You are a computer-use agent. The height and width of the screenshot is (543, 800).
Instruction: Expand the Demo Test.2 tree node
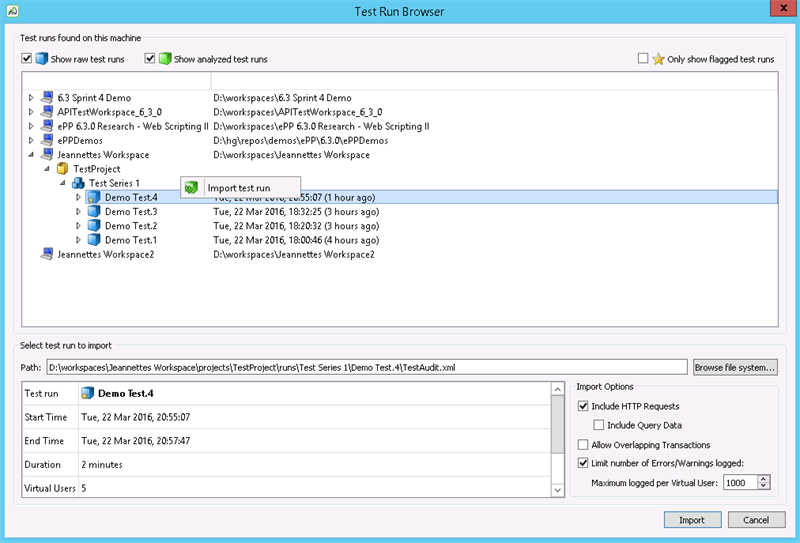(x=79, y=227)
